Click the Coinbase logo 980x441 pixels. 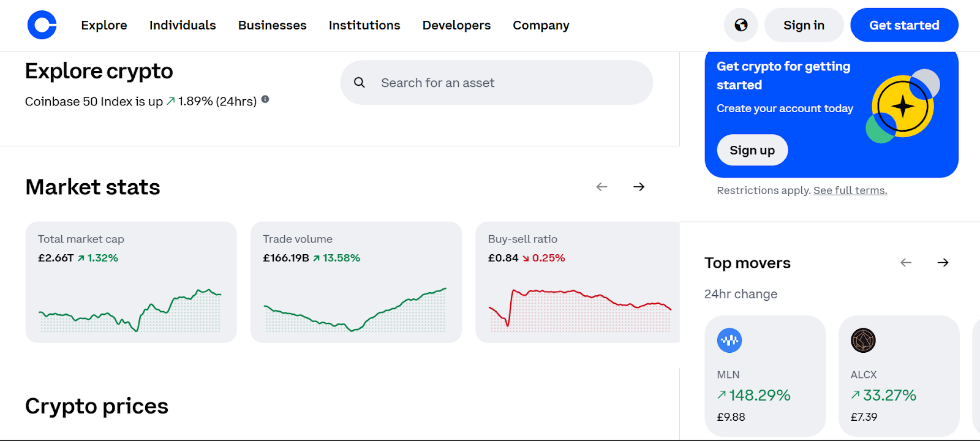[x=42, y=25]
